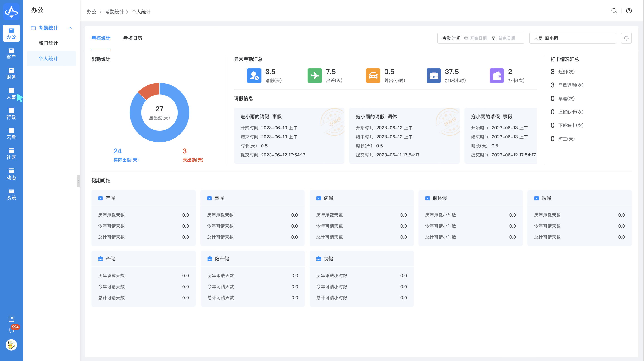Click the app logo at top of sidebar
The width and height of the screenshot is (644, 361).
point(11,11)
